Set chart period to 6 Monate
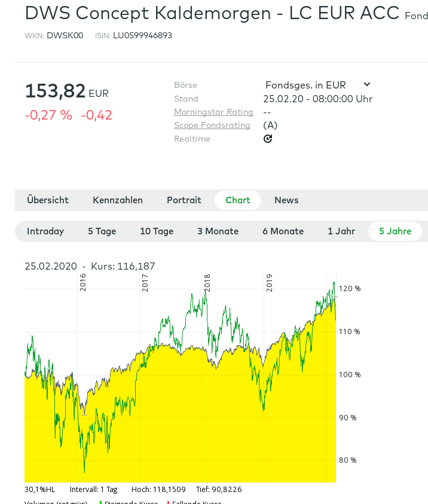 (283, 231)
